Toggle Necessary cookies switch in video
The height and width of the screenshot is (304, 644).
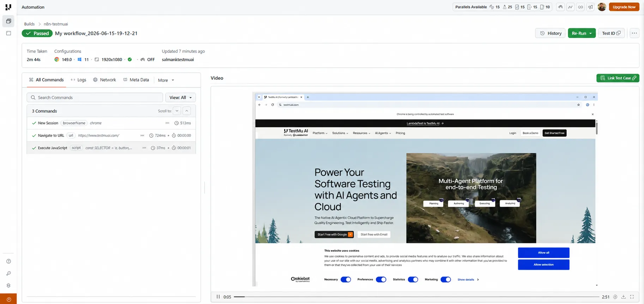point(346,280)
